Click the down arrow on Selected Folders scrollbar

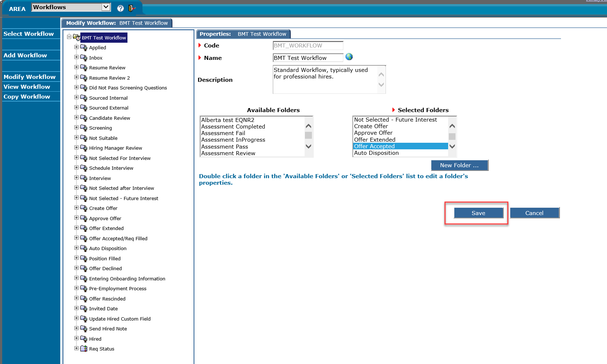click(452, 146)
